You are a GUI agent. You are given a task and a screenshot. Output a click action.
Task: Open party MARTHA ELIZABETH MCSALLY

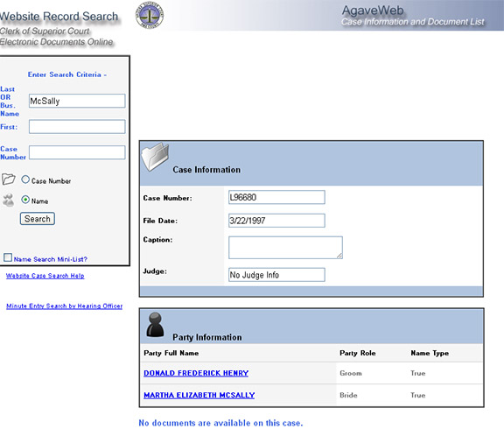[199, 395]
